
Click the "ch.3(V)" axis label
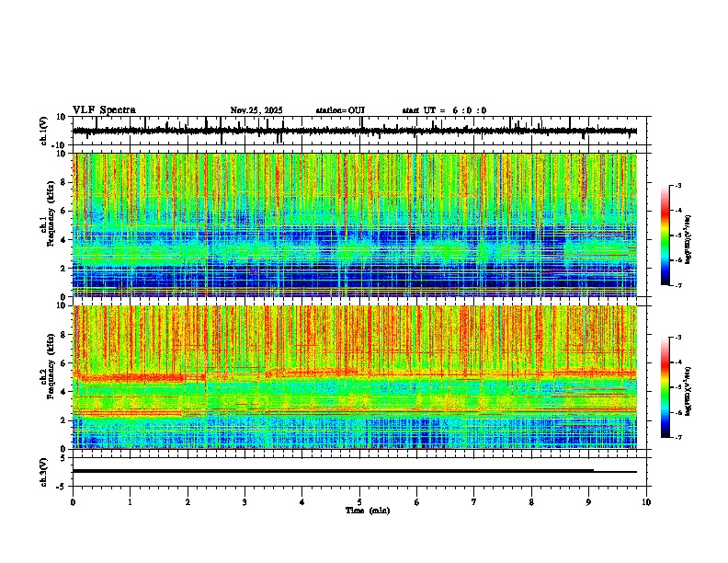pos(44,472)
